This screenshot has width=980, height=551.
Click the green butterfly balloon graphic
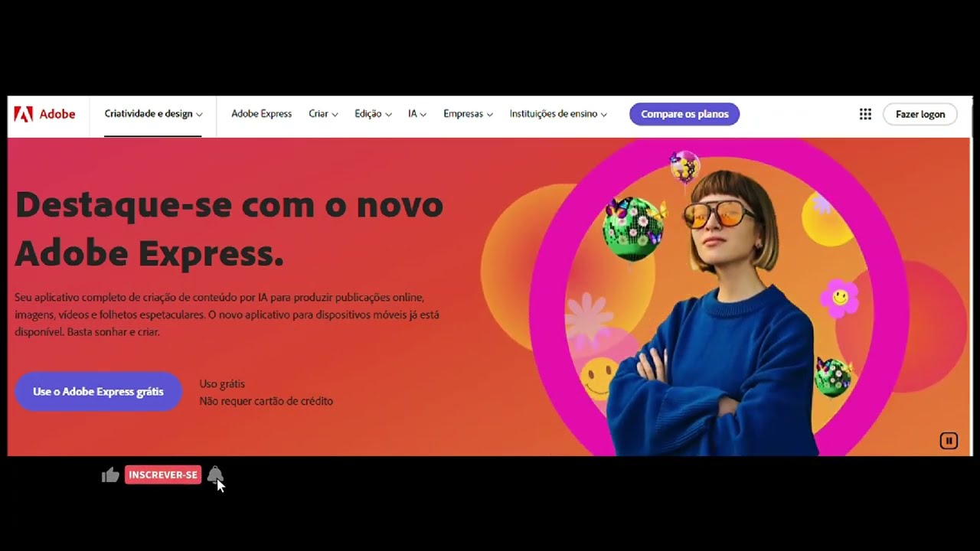[633, 227]
